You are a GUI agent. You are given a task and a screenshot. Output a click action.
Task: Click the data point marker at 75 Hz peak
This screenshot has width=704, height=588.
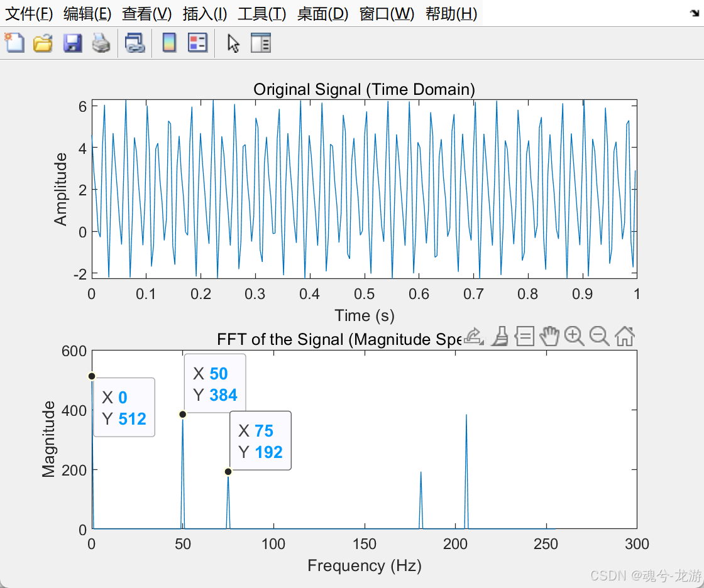[228, 472]
